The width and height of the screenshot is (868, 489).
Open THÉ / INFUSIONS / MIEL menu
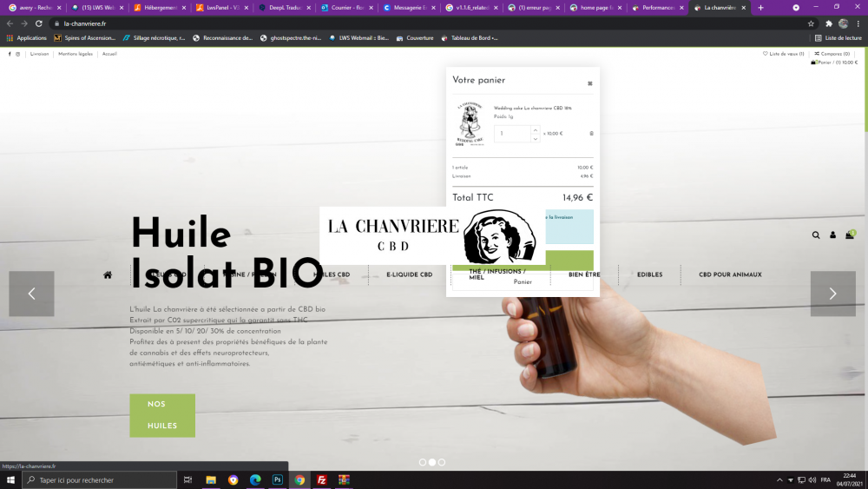point(497,274)
